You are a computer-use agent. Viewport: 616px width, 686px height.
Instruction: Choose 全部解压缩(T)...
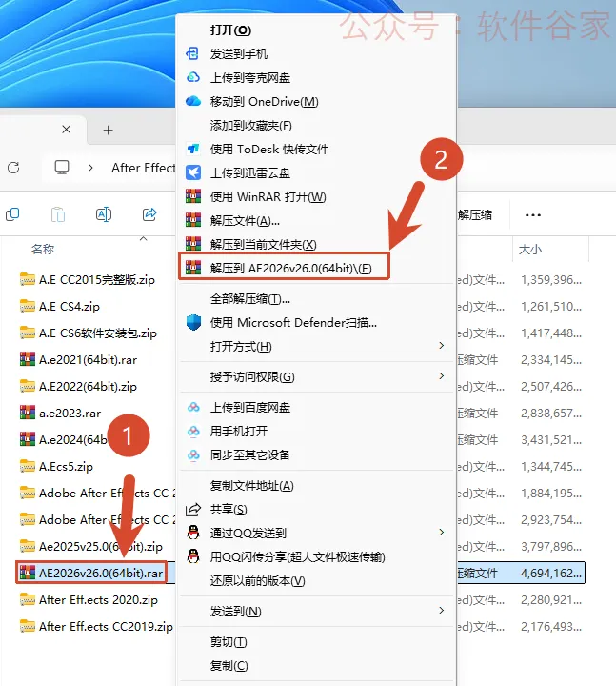pyautogui.click(x=250, y=299)
